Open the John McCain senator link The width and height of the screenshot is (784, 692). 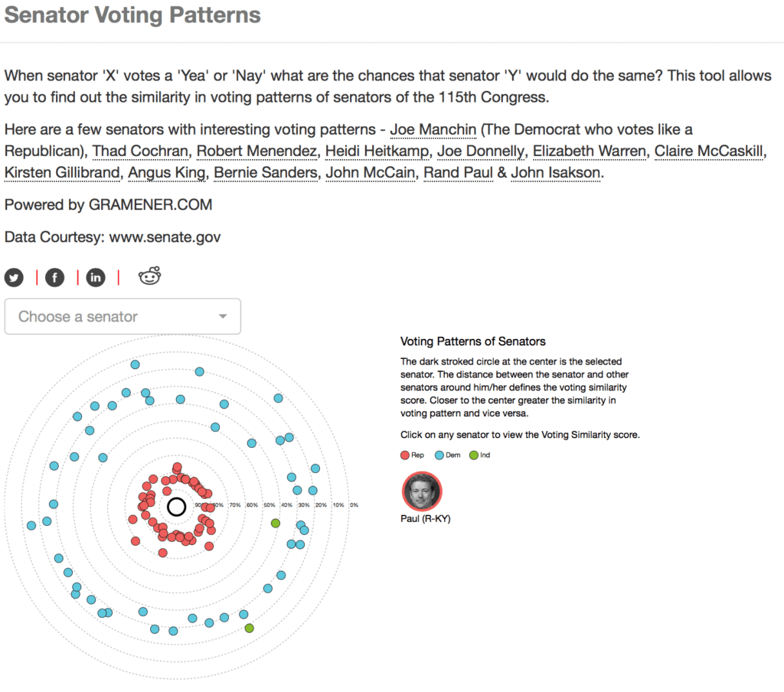tap(371, 173)
